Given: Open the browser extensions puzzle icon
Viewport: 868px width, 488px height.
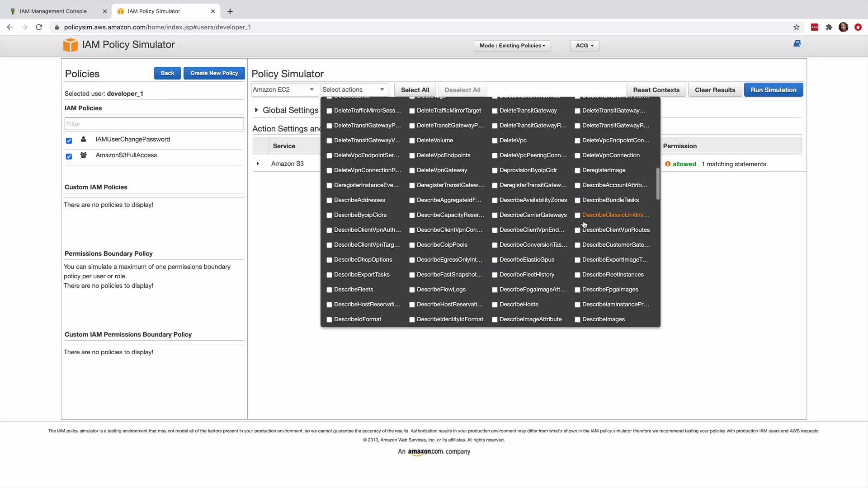Looking at the screenshot, I should [829, 27].
